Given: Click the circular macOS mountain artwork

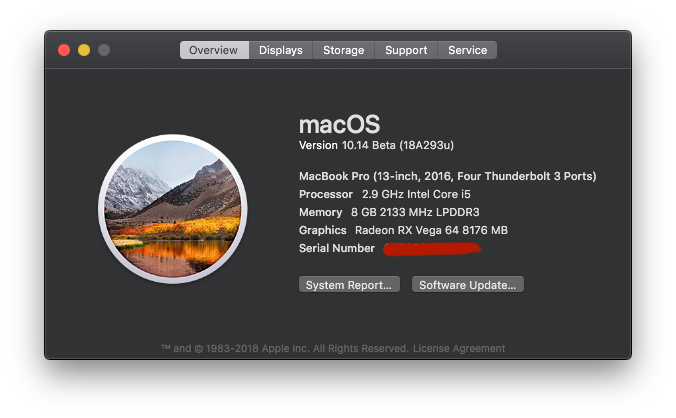Looking at the screenshot, I should coord(173,209).
